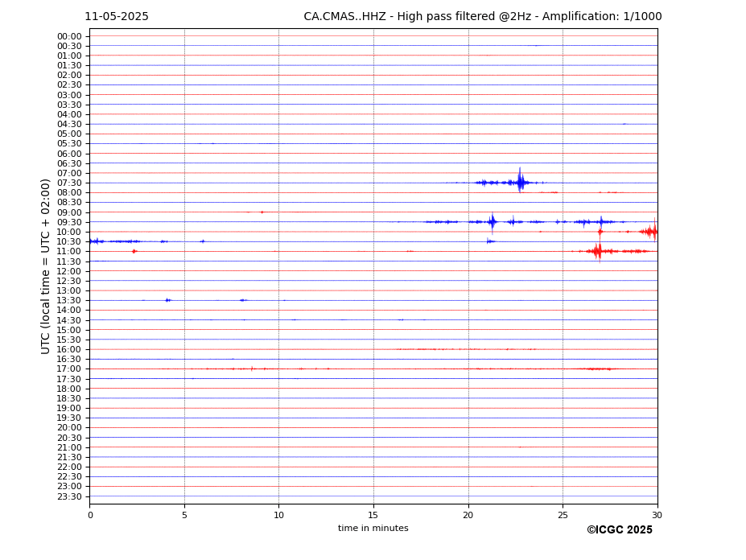The image size is (746, 560).
Task: Click the date label 11-05-2025
Action: coord(117,17)
